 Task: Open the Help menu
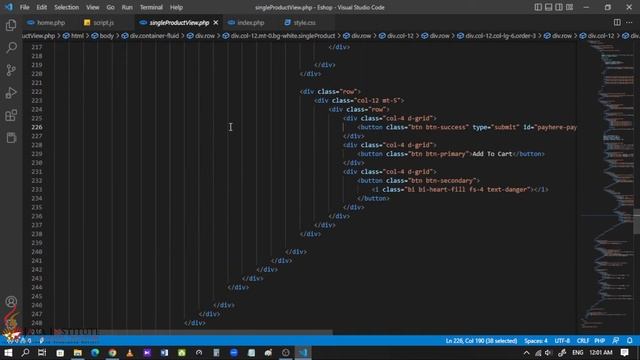point(176,7)
